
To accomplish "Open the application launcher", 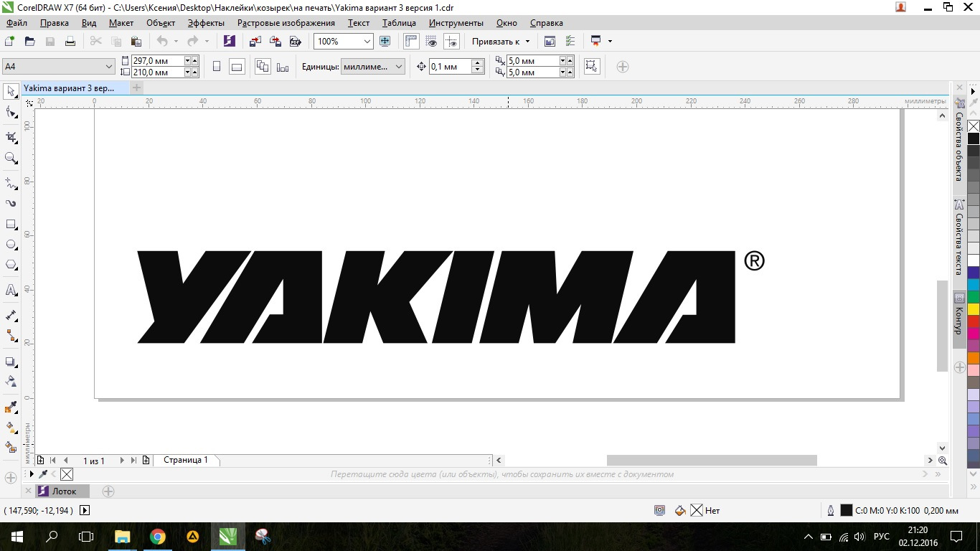I will [x=595, y=41].
